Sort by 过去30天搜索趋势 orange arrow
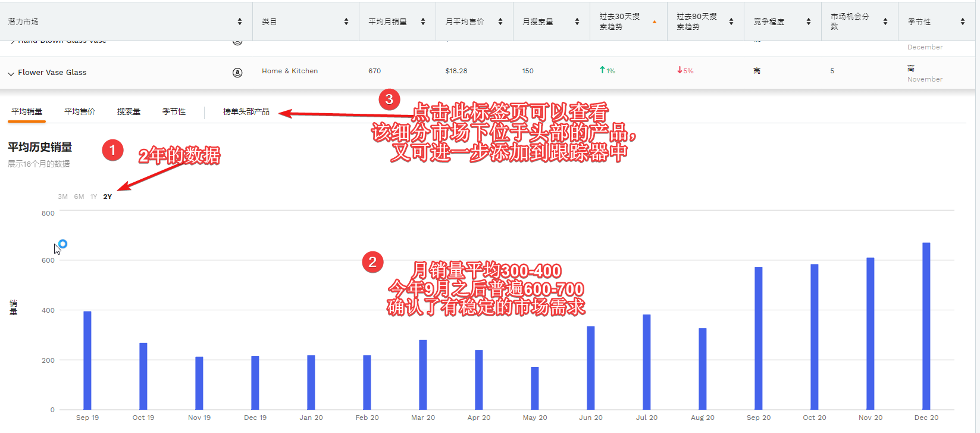This screenshot has width=980, height=433. [x=655, y=21]
